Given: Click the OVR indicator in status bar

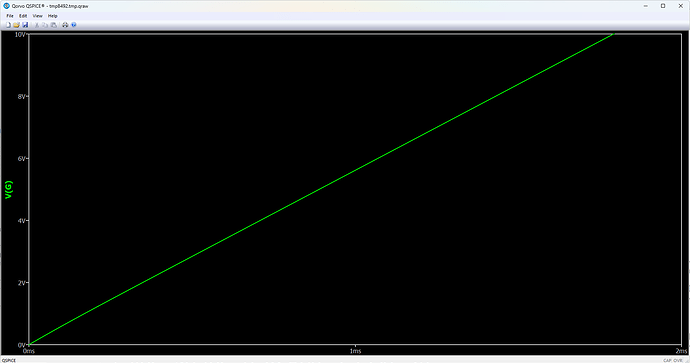Looking at the screenshot, I should pyautogui.click(x=678, y=360).
